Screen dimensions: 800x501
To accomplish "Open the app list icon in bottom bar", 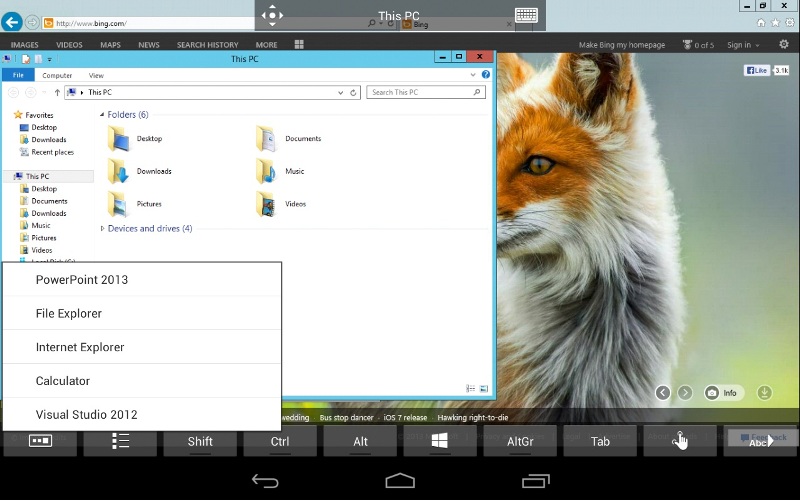I will (120, 441).
